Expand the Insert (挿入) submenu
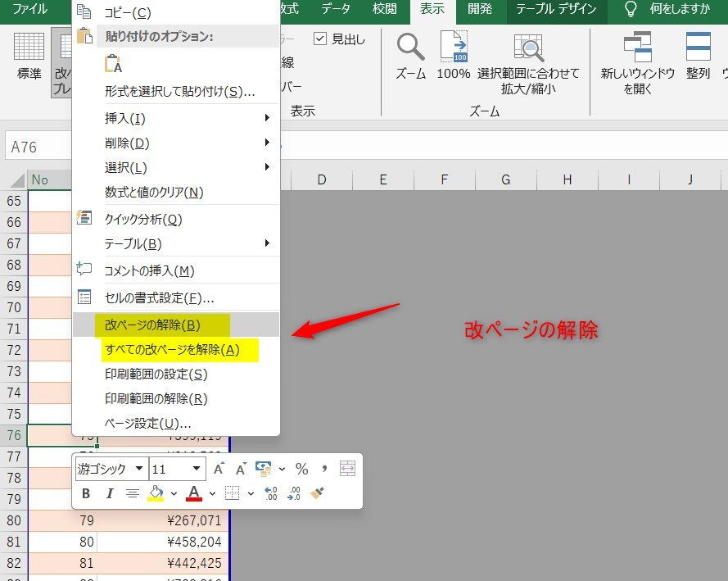The height and width of the screenshot is (581, 728). (176, 118)
